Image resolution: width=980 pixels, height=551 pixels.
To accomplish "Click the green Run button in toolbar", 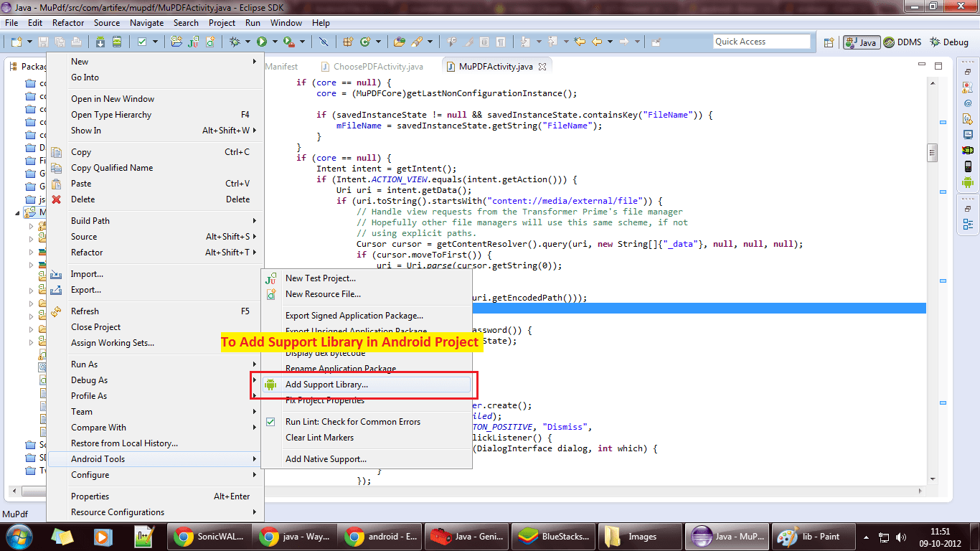I will point(262,42).
